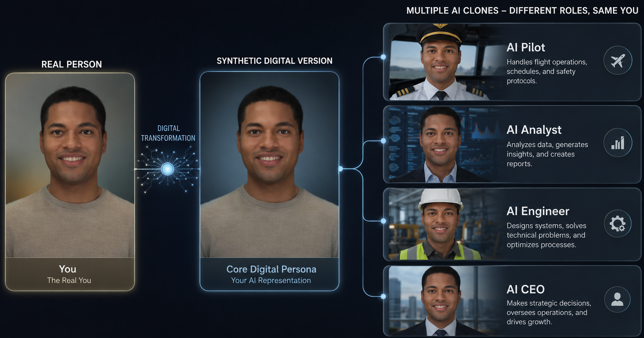
Task: Click the person icon in the AI CEO card
Action: 617,299
